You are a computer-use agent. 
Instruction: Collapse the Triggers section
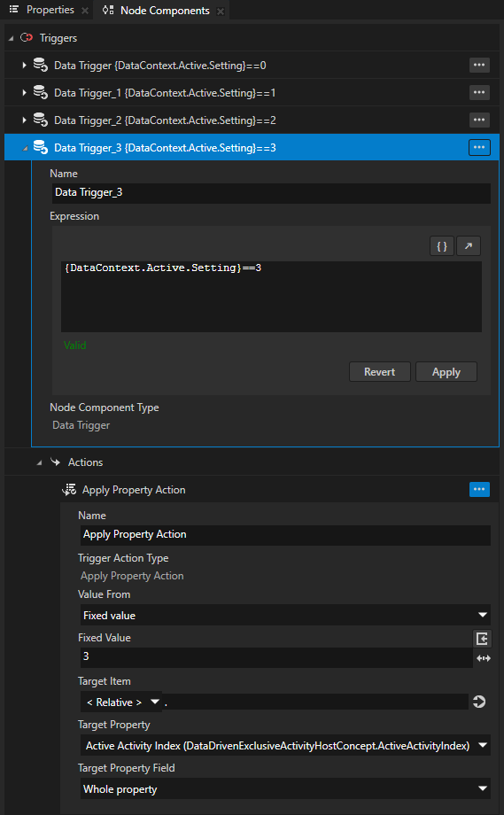[x=11, y=38]
